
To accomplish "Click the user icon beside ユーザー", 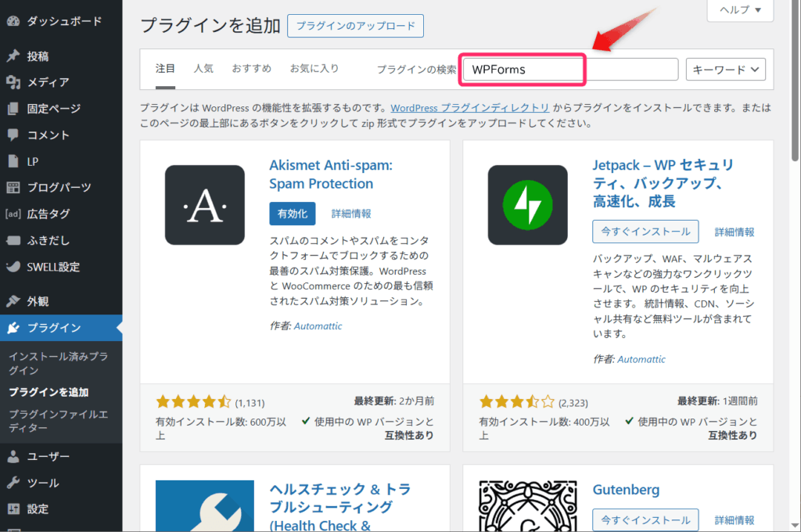I will 13,456.
